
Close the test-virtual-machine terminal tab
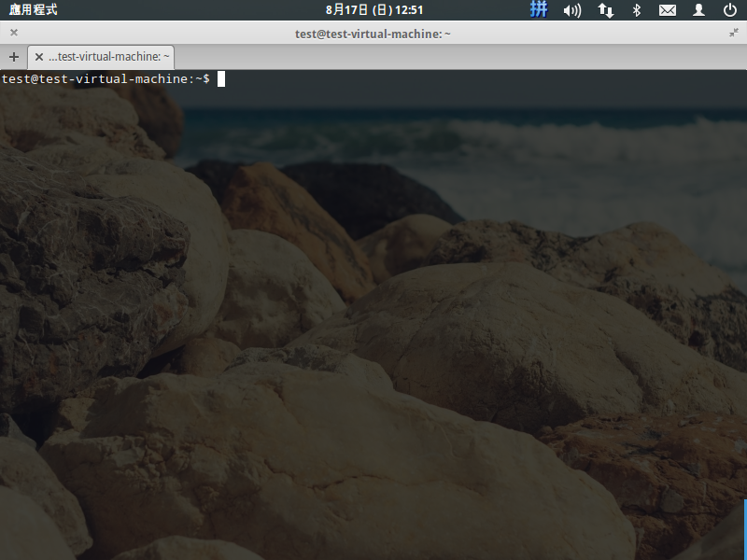(x=39, y=57)
